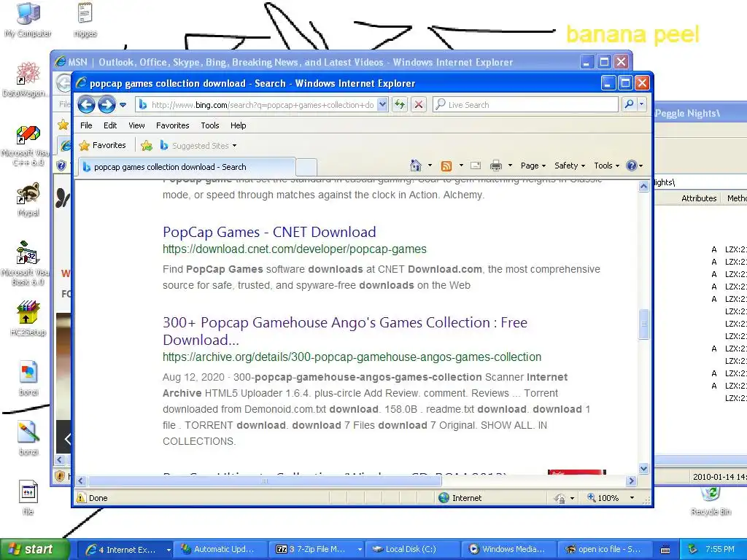Image resolution: width=747 pixels, height=560 pixels.
Task: Click the download.cnet.com green URL
Action: click(x=295, y=249)
